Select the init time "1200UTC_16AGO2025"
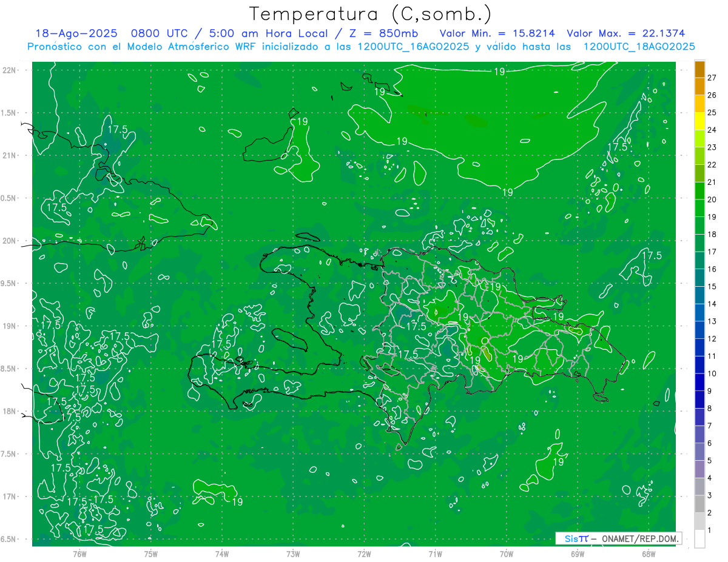728x562 pixels. pos(413,47)
